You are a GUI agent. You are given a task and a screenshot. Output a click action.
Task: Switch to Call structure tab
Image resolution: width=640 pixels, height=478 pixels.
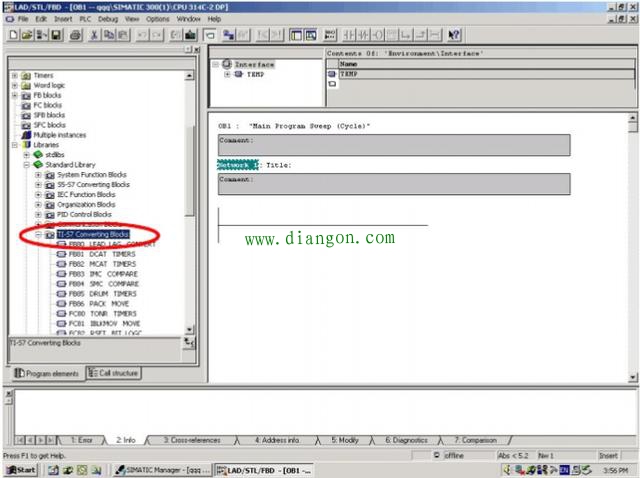(113, 373)
